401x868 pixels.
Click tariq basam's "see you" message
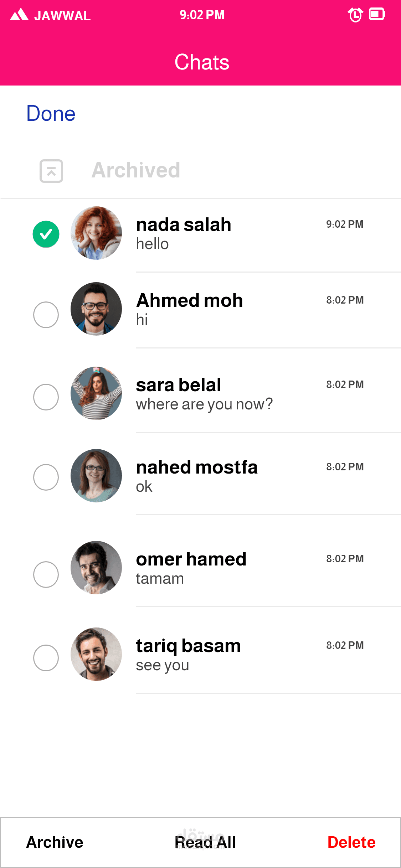pyautogui.click(x=163, y=665)
